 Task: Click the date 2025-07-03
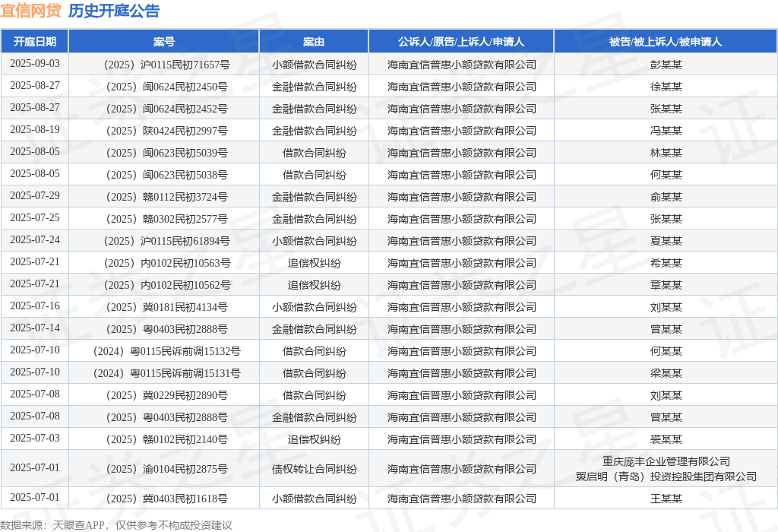(35, 438)
